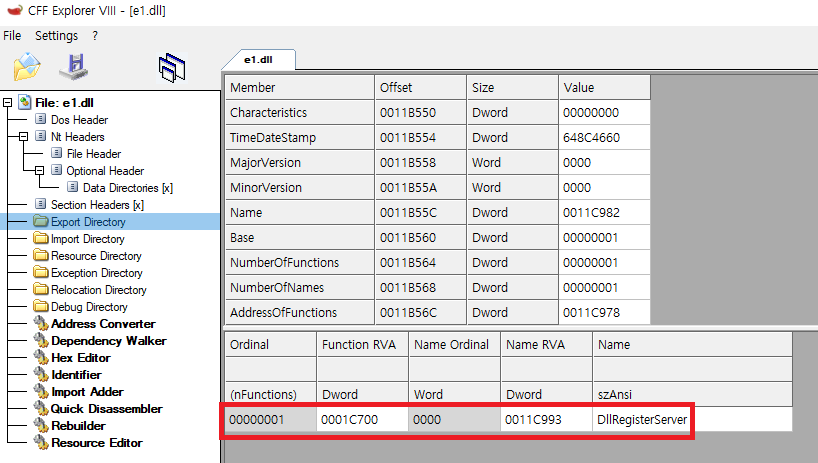Click the Rebuilder tool icon
The height and width of the screenshot is (463, 818).
click(41, 425)
